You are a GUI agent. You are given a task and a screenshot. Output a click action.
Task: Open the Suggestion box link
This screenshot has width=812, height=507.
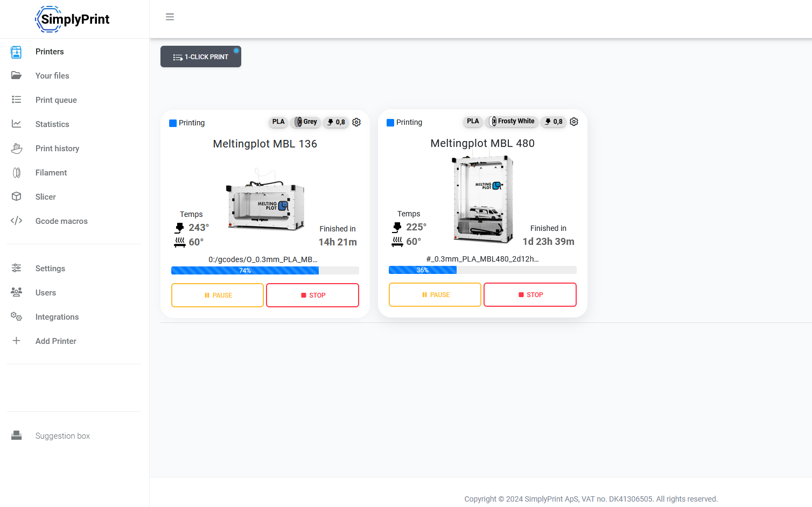62,436
